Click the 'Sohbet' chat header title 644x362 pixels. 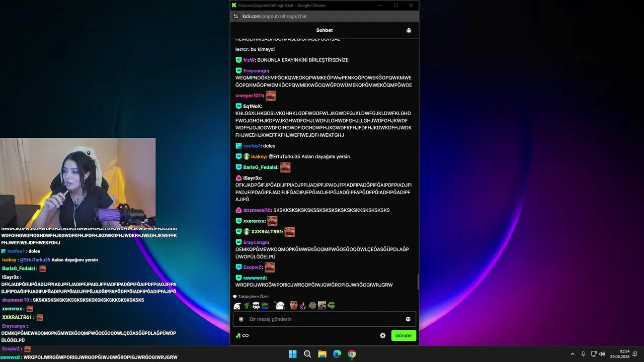tap(325, 30)
